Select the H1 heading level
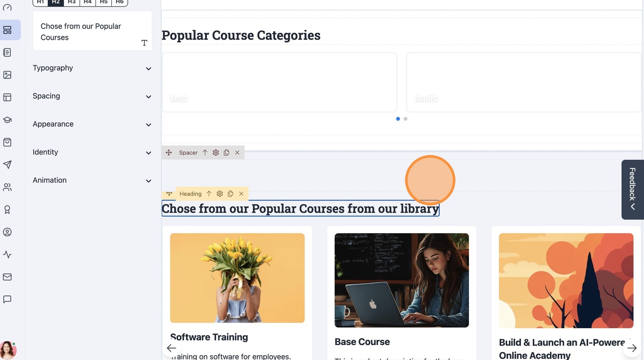The width and height of the screenshot is (644, 360). [x=40, y=2]
